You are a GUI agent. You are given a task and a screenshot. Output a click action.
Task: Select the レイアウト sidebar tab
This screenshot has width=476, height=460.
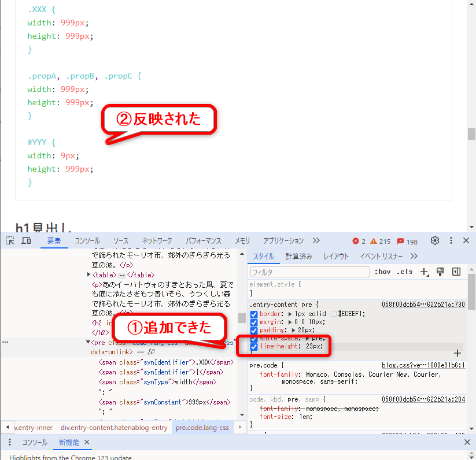pyautogui.click(x=336, y=257)
